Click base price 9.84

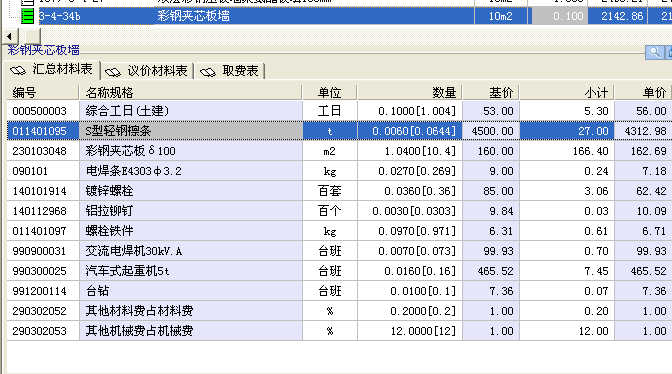[x=491, y=211]
